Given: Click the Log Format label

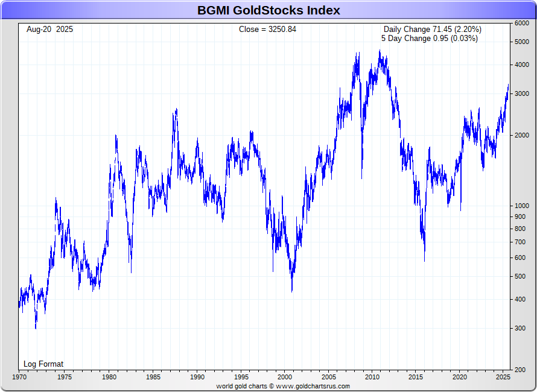Looking at the screenshot, I should point(43,364).
